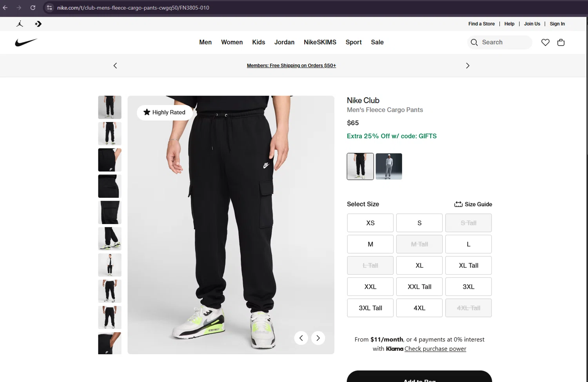View fifth thumbnail showing cargo pocket
588x382 pixels.
click(x=110, y=212)
